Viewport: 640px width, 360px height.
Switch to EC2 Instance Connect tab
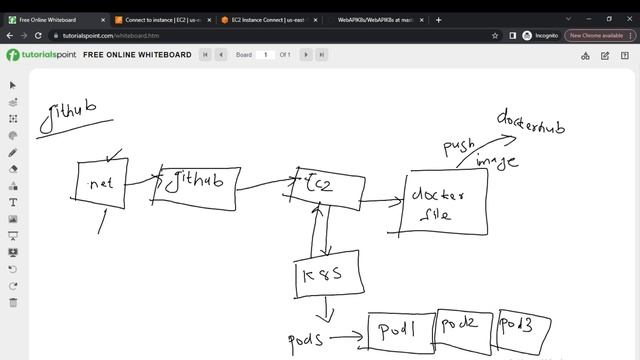269,20
